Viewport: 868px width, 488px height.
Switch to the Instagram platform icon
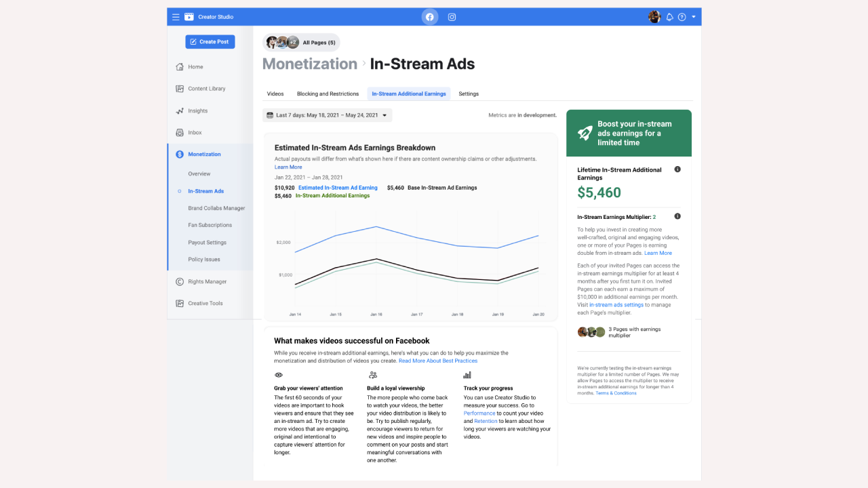click(452, 17)
